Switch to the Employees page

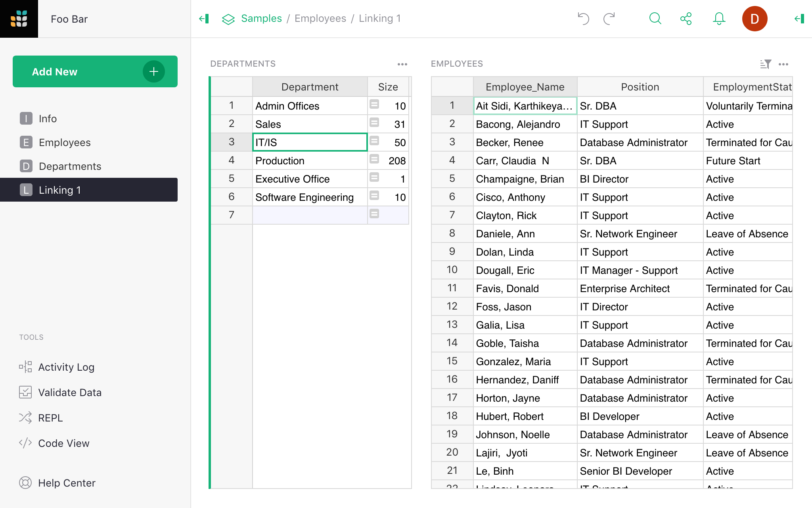[x=65, y=142]
